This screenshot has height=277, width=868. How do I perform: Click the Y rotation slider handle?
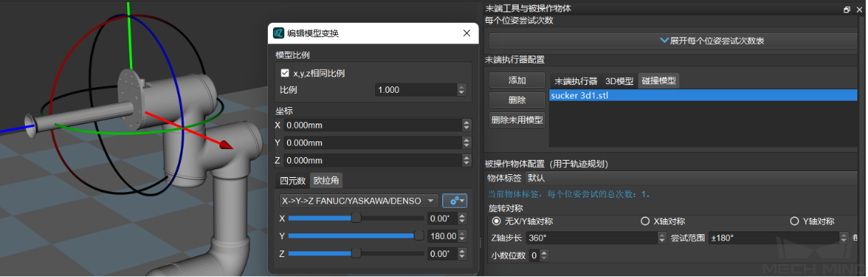point(419,236)
